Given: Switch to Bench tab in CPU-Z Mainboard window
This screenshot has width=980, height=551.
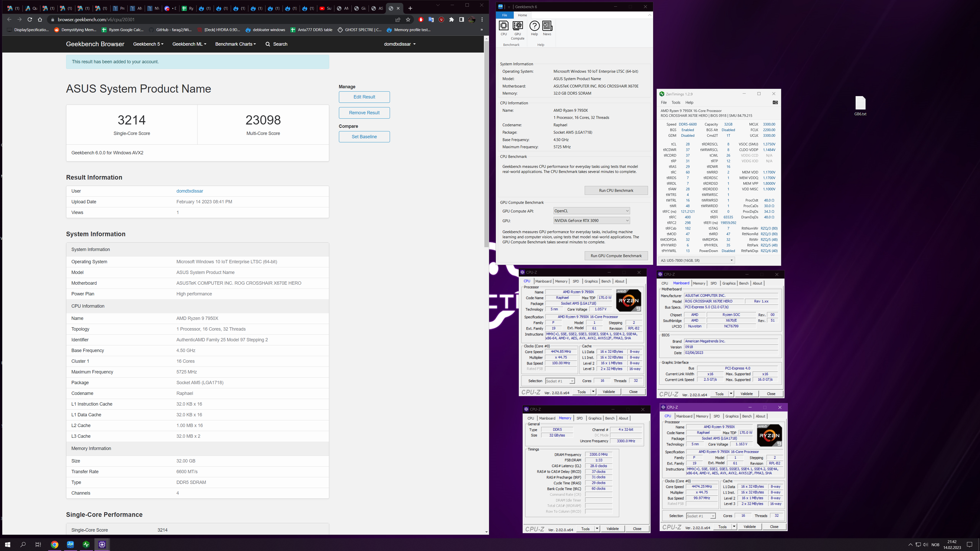Looking at the screenshot, I should [743, 283].
